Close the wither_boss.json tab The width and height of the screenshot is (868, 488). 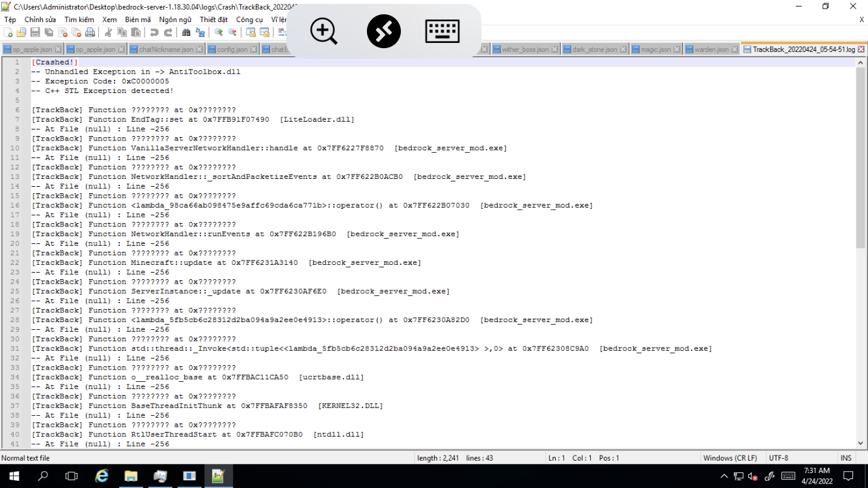(x=555, y=48)
